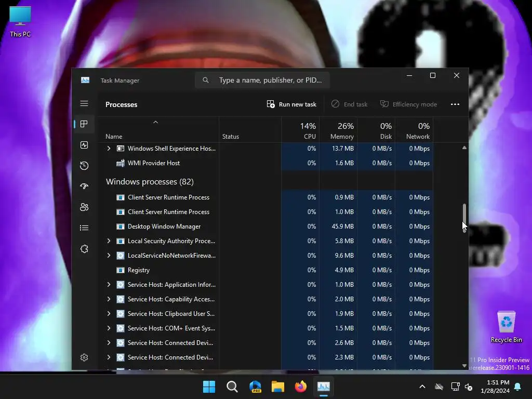Select the Processes sidebar icon

coord(84,124)
